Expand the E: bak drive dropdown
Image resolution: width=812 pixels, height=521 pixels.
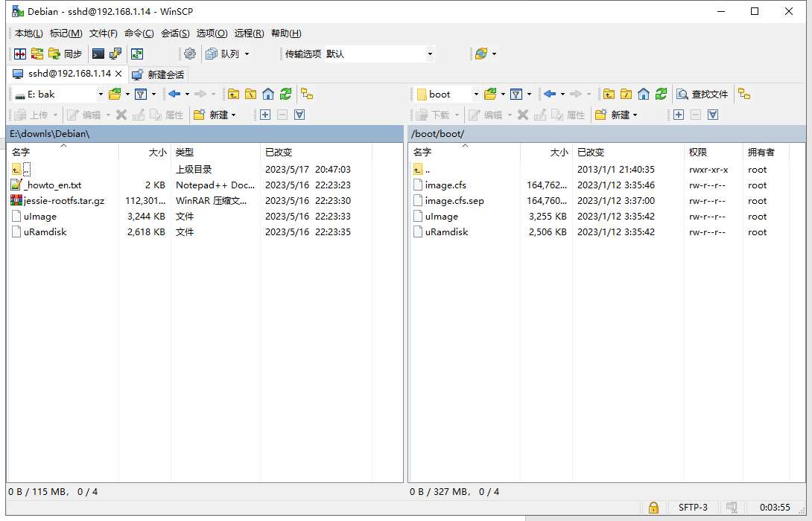(x=101, y=94)
